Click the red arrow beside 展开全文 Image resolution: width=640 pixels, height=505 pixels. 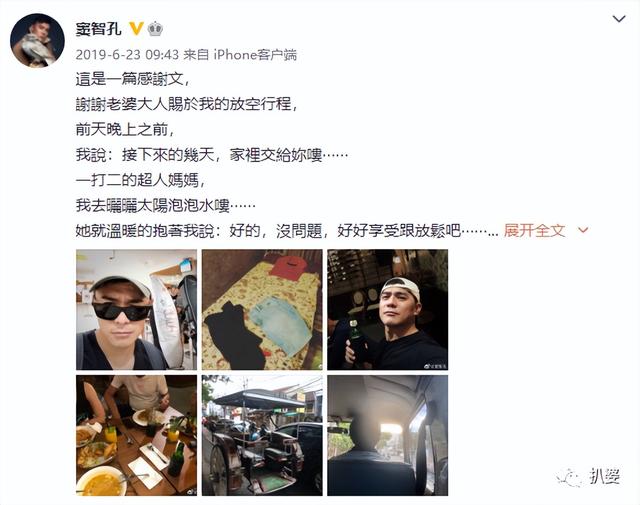(583, 231)
